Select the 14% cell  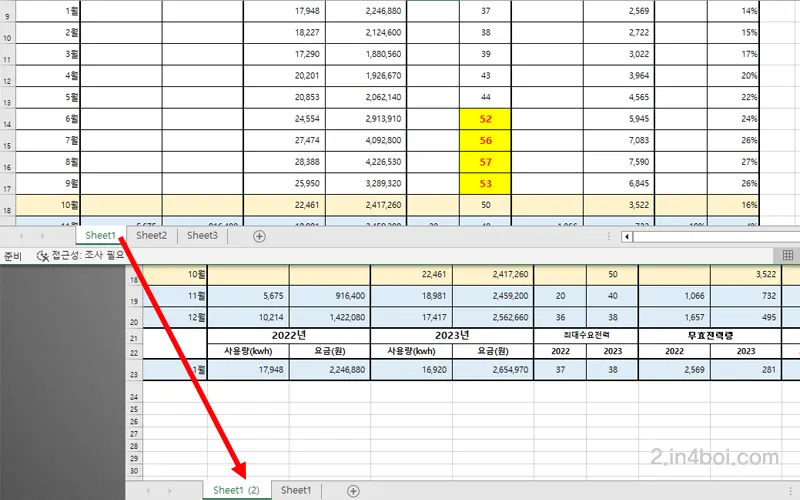pyautogui.click(x=733, y=11)
